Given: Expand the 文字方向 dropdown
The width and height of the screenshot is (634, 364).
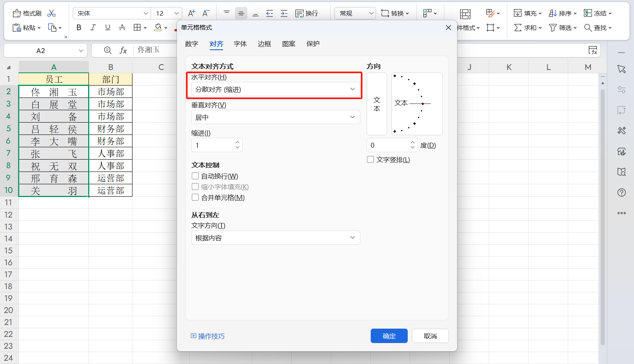Looking at the screenshot, I should click(275, 237).
